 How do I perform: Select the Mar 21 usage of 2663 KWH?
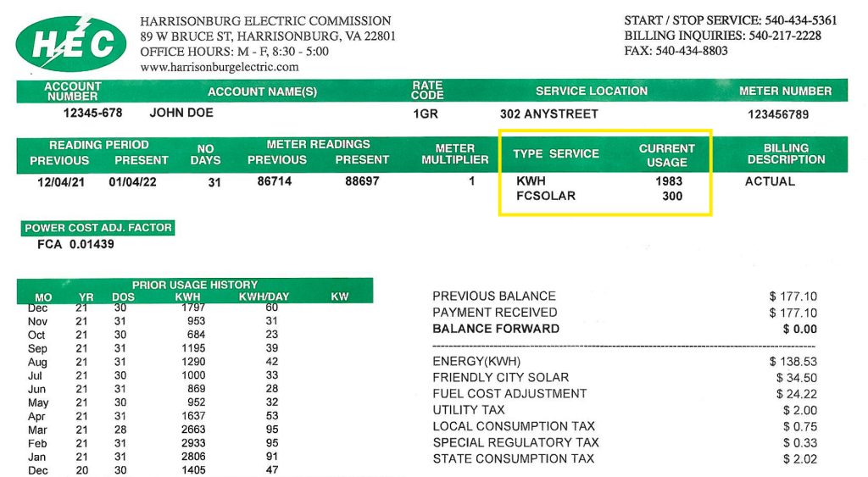[x=193, y=430]
